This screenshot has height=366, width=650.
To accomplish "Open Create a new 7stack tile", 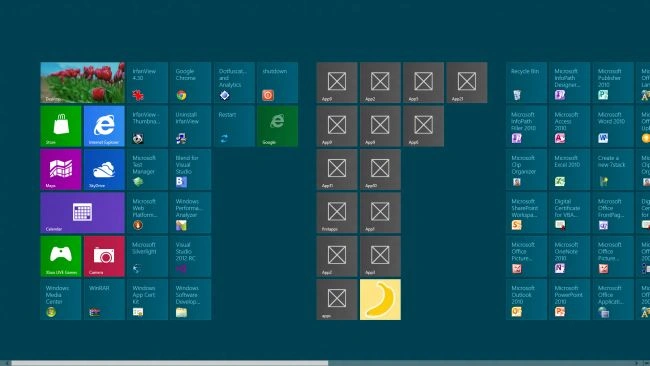I will click(613, 170).
